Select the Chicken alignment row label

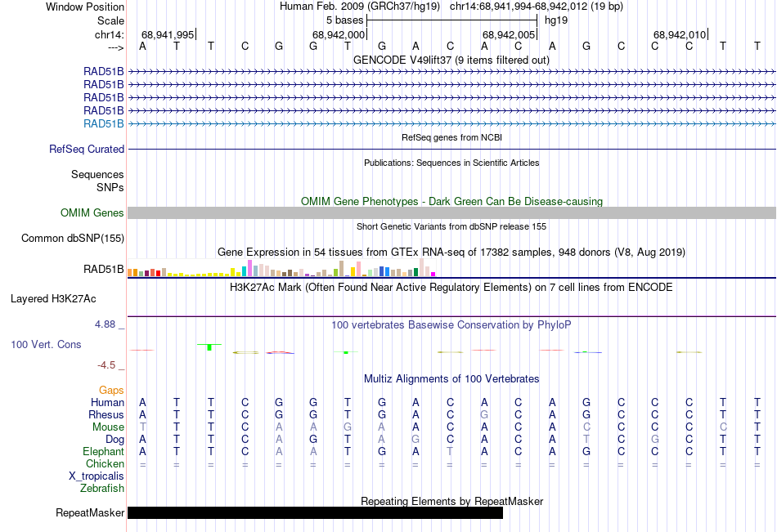[105, 463]
